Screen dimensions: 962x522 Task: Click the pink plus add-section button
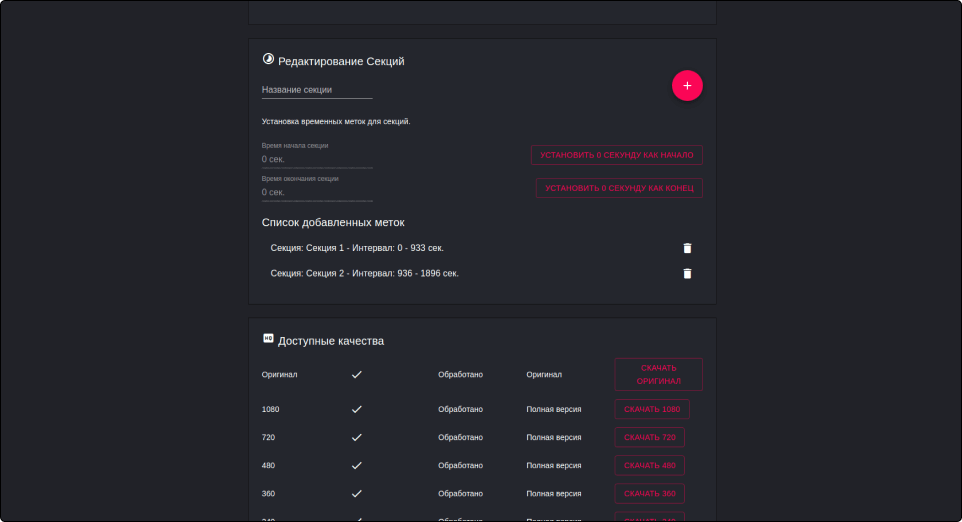tap(687, 86)
